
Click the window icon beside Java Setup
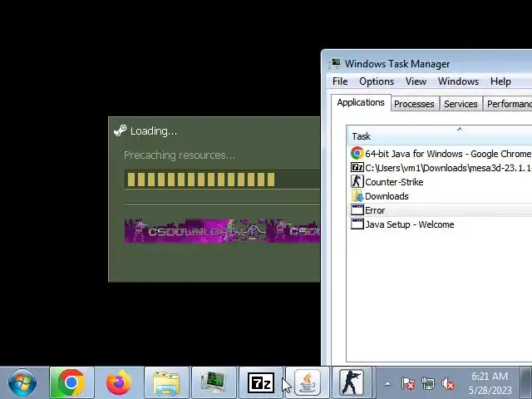(357, 224)
